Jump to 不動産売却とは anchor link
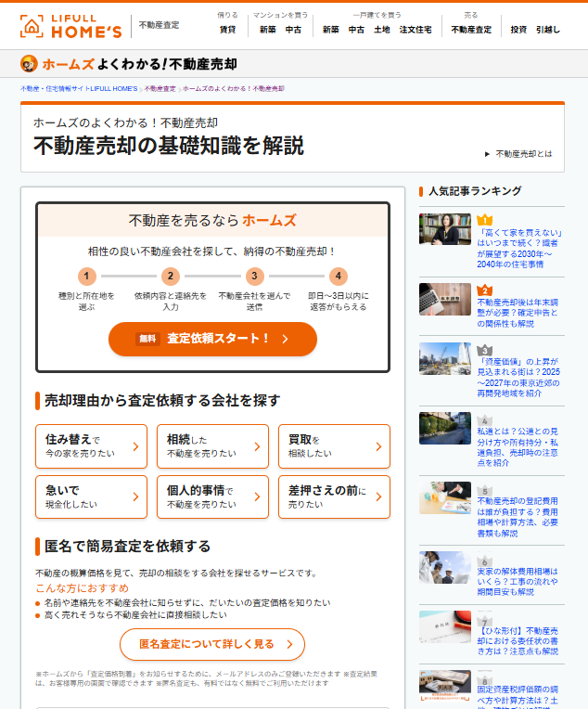Viewport: 588px width, 709px height. pyautogui.click(x=523, y=154)
